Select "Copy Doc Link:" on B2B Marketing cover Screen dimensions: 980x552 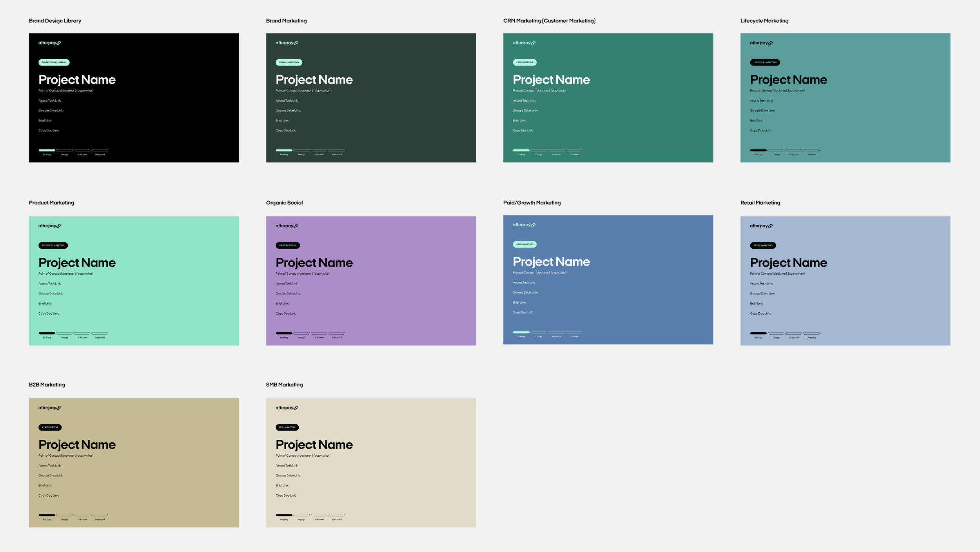(49, 496)
